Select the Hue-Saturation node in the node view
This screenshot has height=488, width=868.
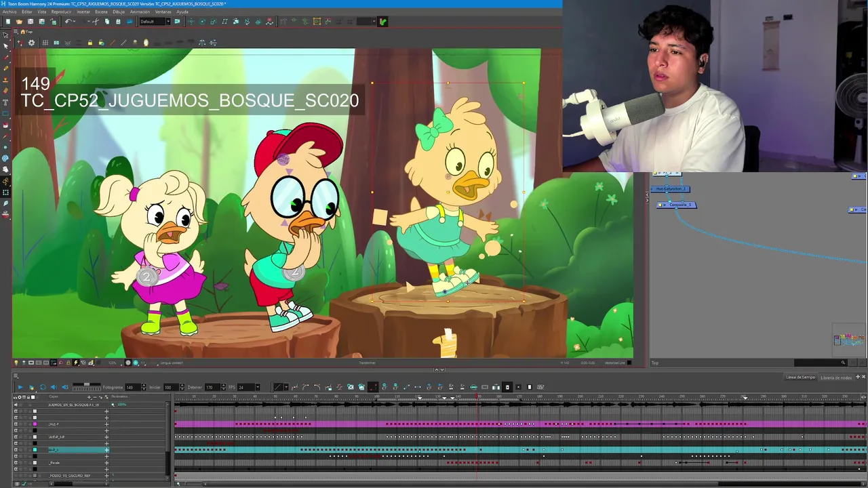[671, 189]
